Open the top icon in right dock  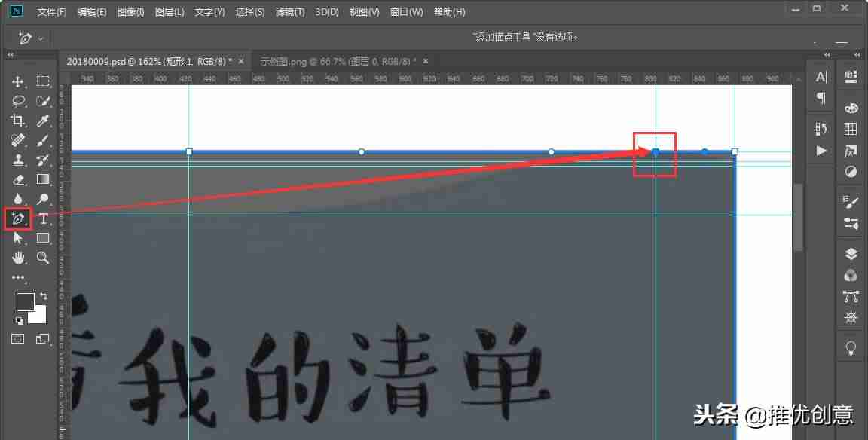pyautogui.click(x=851, y=77)
